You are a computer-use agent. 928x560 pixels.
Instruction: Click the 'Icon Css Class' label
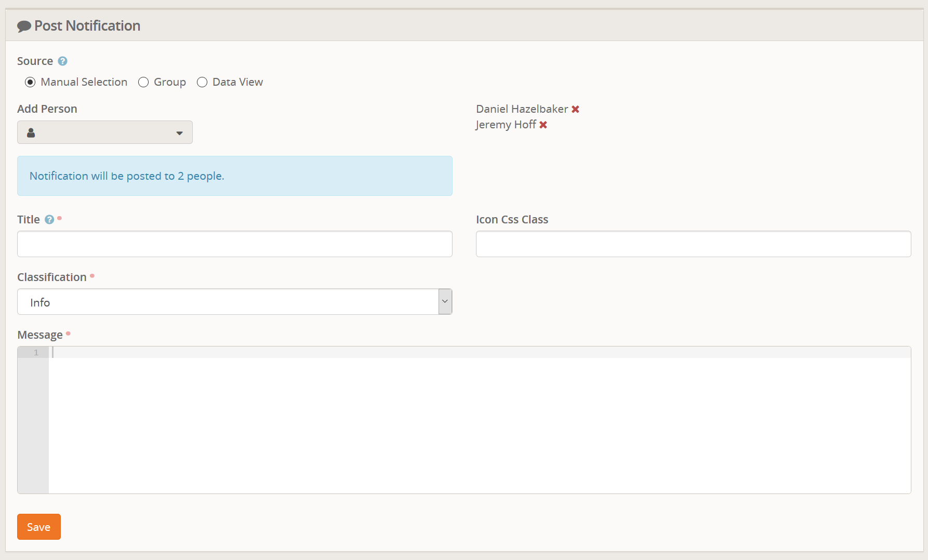click(512, 220)
